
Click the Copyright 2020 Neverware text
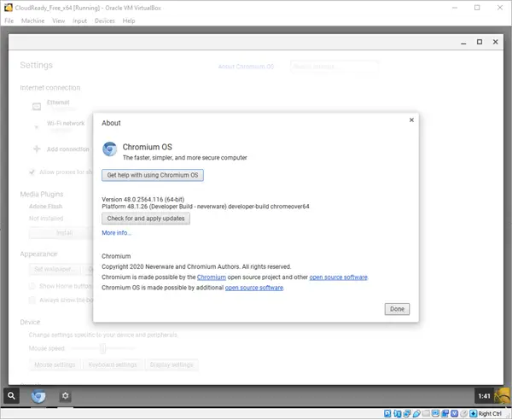click(196, 267)
